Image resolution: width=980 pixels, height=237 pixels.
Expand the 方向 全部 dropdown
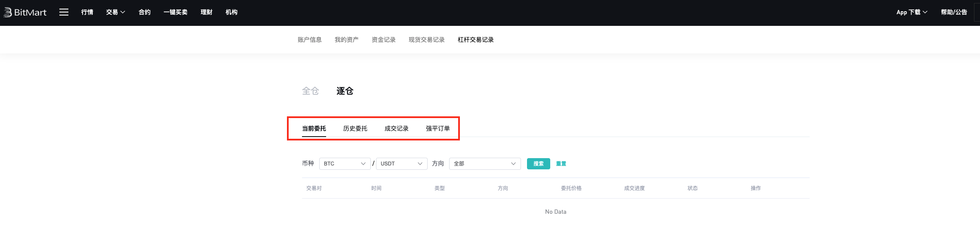(x=484, y=164)
